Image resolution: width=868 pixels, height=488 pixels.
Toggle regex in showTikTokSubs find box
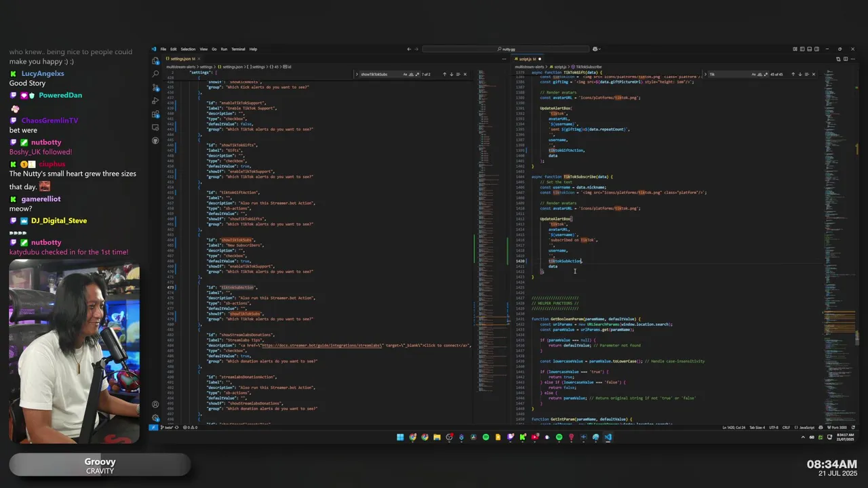coord(418,75)
